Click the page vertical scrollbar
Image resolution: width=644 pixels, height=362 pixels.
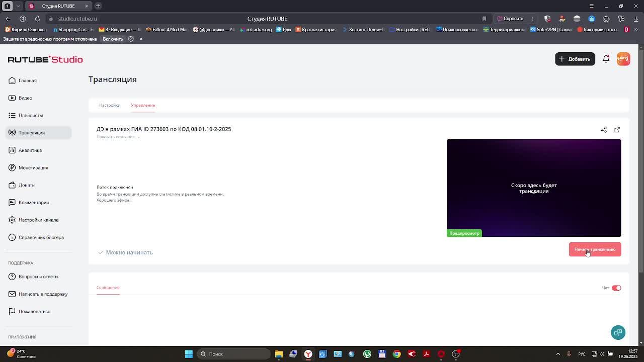pos(641,161)
